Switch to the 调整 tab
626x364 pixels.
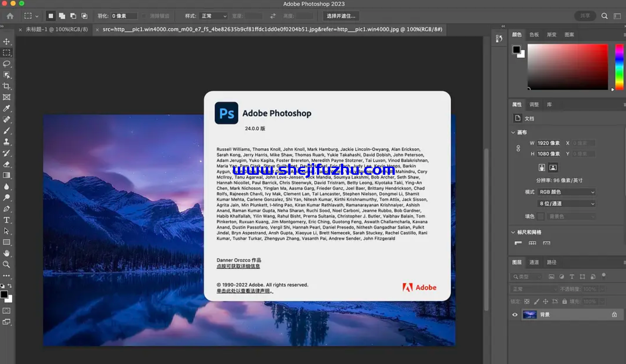[x=534, y=105]
